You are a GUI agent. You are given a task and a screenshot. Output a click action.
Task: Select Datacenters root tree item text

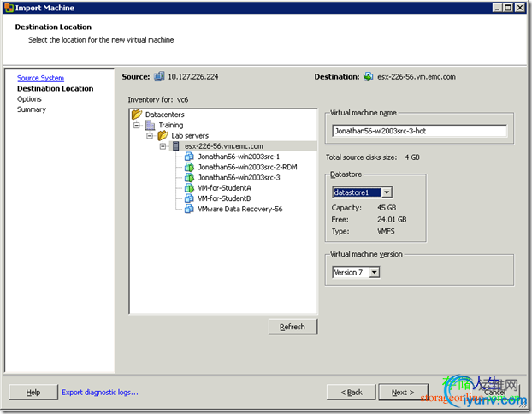coord(165,115)
